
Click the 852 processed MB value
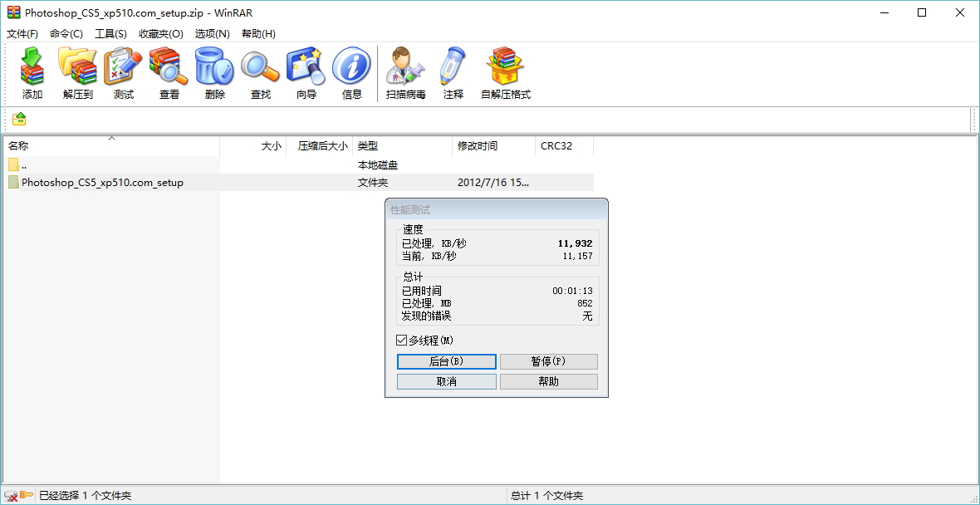tap(585, 303)
